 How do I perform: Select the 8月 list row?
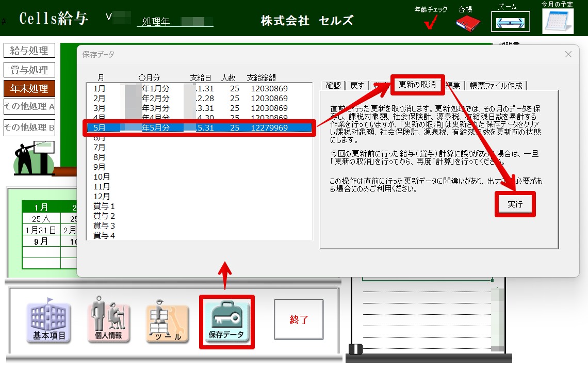click(199, 157)
